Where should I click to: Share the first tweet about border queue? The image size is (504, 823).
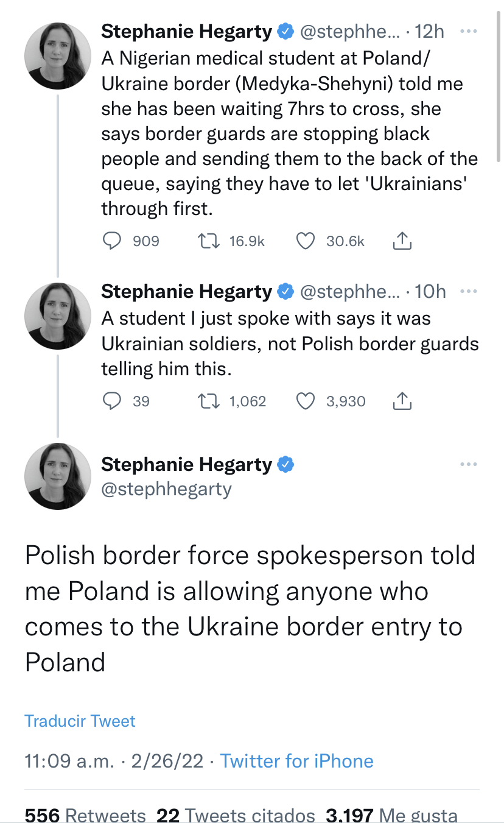tap(402, 242)
